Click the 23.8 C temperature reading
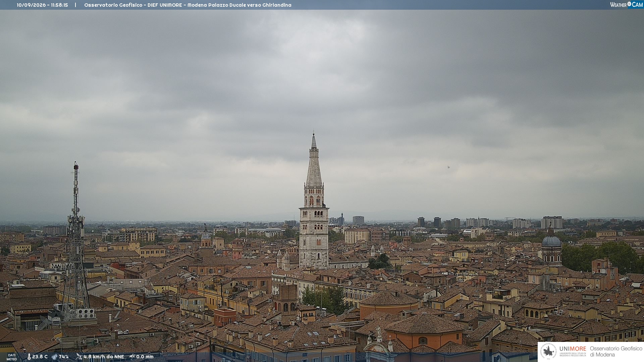644x362 pixels. [40, 357]
